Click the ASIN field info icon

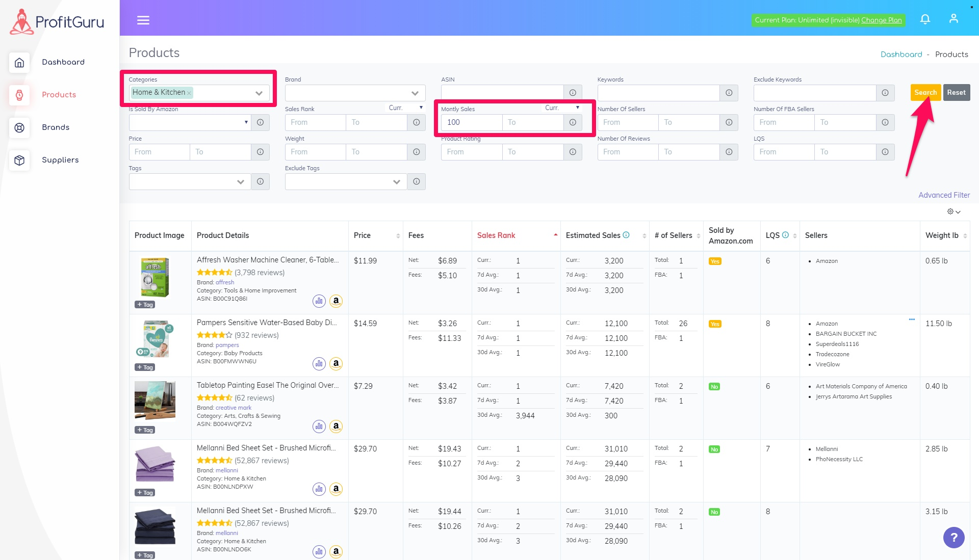573,93
